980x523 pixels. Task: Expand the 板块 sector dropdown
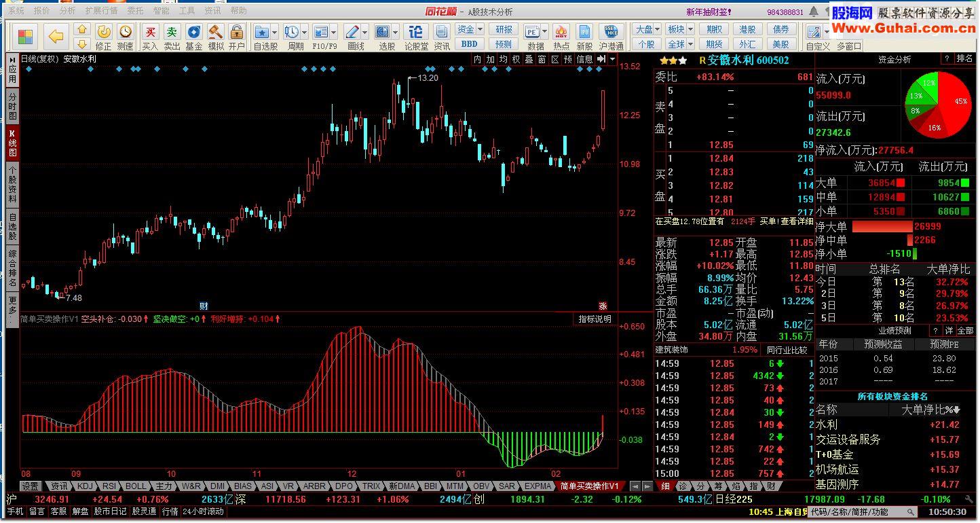coord(690,30)
